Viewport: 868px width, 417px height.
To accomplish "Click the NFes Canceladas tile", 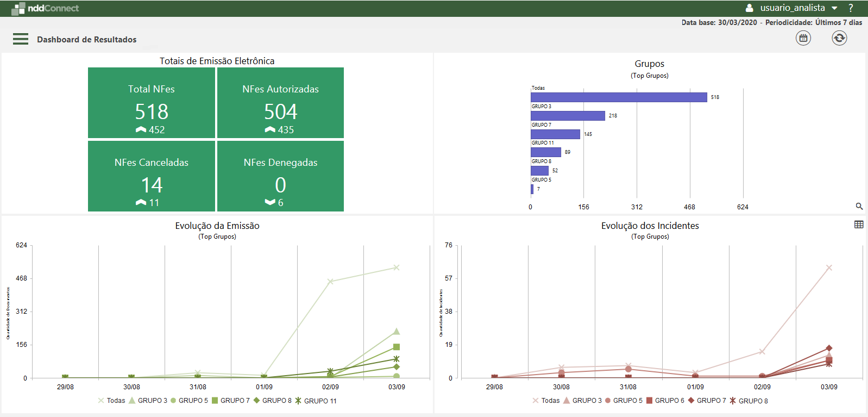I will click(152, 176).
